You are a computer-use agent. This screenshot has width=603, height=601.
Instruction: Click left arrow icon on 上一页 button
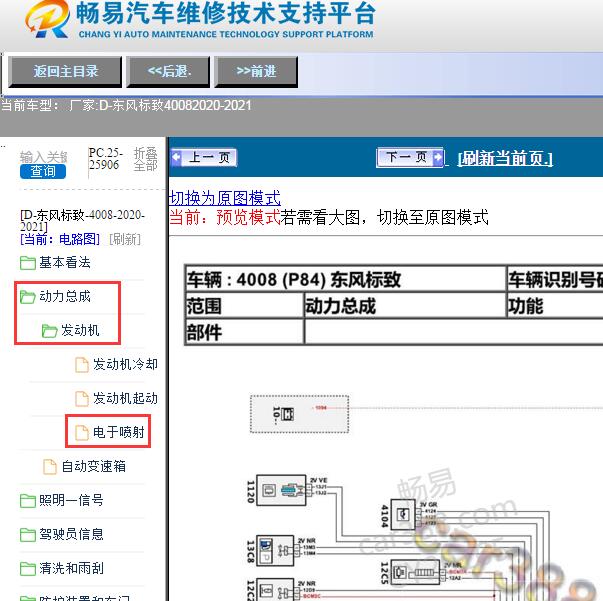tap(176, 157)
